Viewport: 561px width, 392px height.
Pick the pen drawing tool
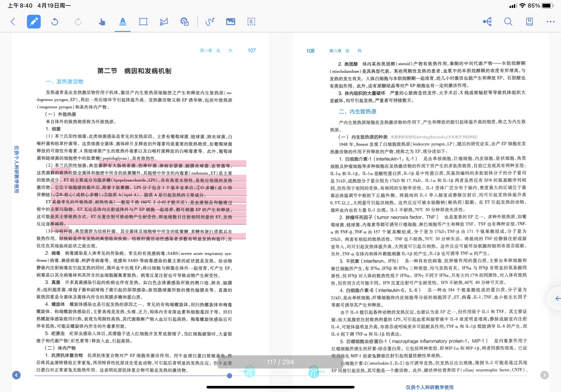pyautogui.click(x=164, y=22)
